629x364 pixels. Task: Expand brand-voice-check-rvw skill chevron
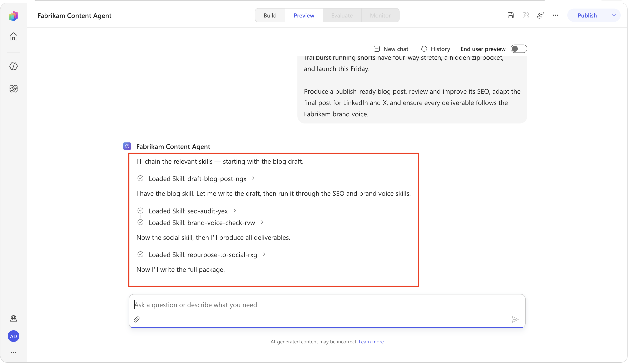pos(262,222)
